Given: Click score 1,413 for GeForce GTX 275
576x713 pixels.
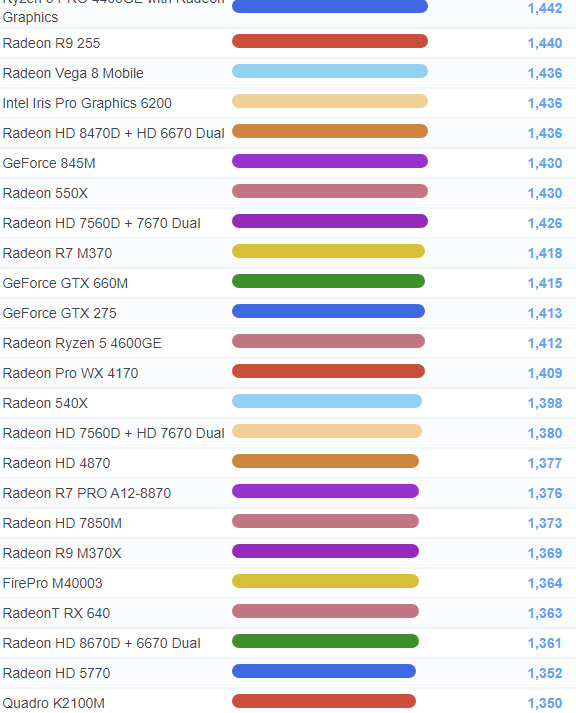Looking at the screenshot, I should point(545,313).
